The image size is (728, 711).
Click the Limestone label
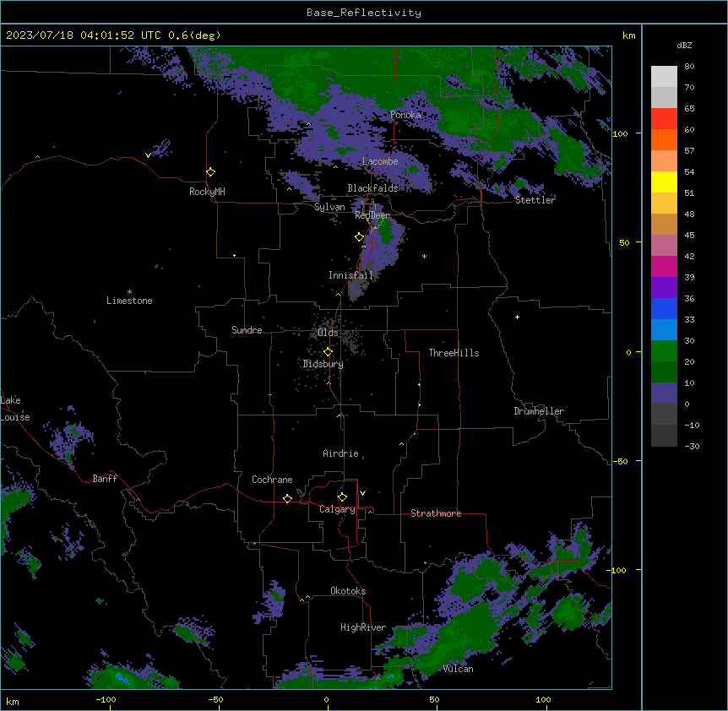[x=129, y=301]
